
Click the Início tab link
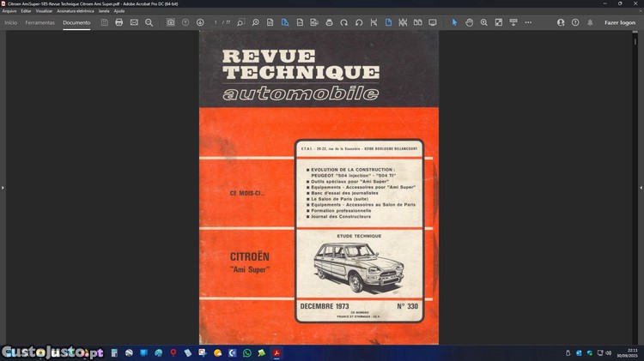click(x=10, y=22)
